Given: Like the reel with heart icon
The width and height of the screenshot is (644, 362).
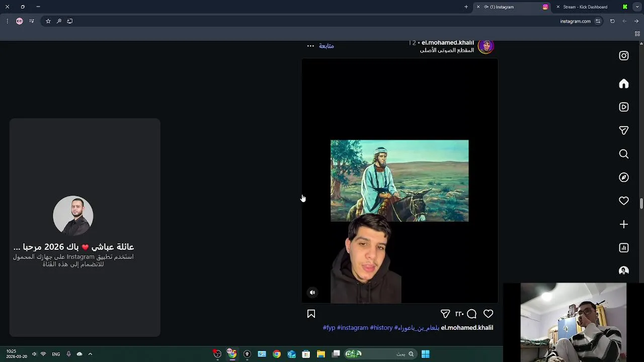Looking at the screenshot, I should coord(488,314).
